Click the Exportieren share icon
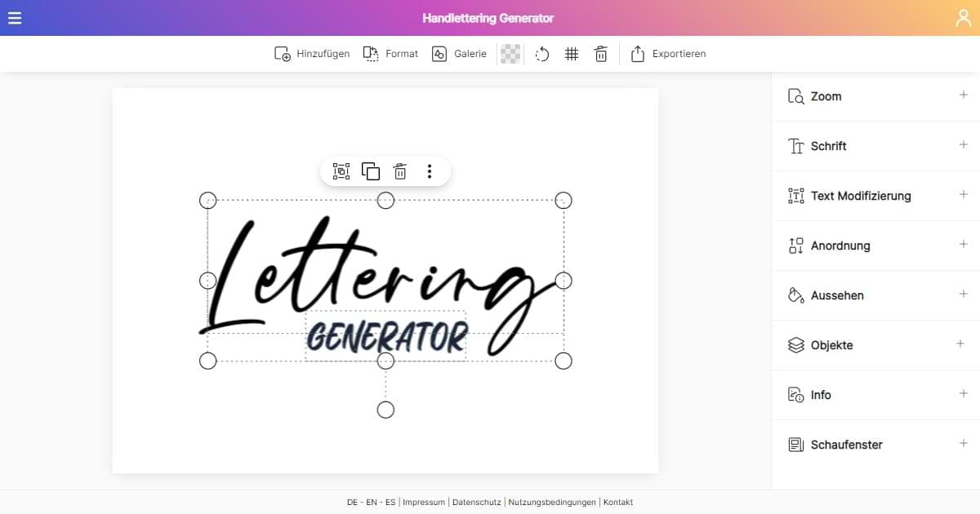The image size is (980, 514). pos(638,54)
